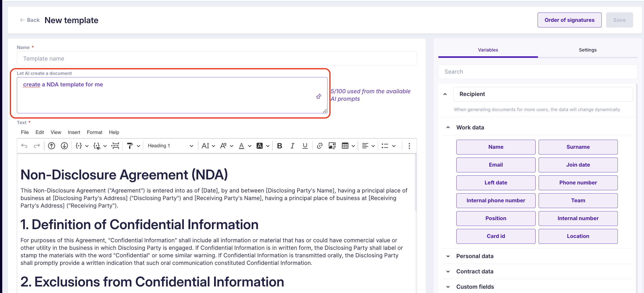Insert the Phone number variable
Image resolution: width=644 pixels, height=293 pixels.
point(578,183)
